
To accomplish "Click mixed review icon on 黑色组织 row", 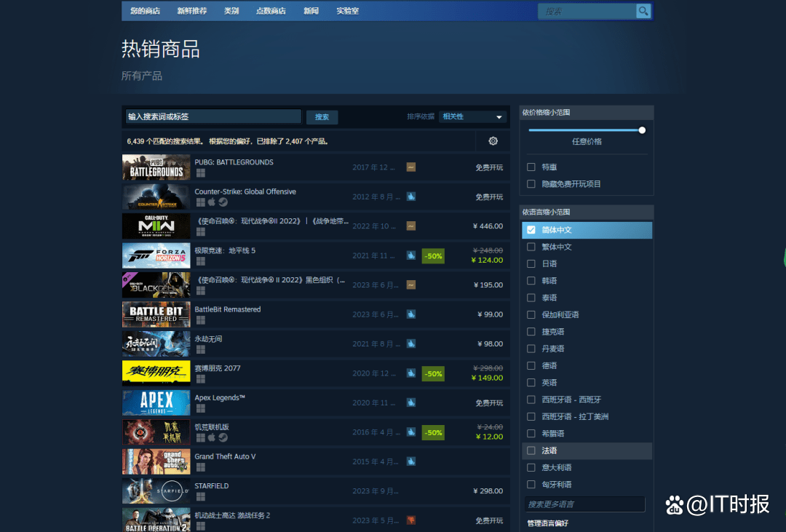I will [x=411, y=285].
